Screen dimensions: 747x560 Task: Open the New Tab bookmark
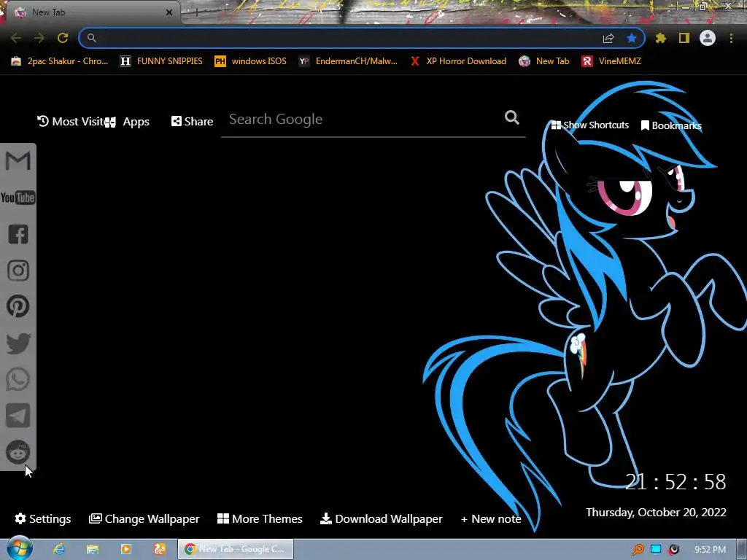point(544,61)
